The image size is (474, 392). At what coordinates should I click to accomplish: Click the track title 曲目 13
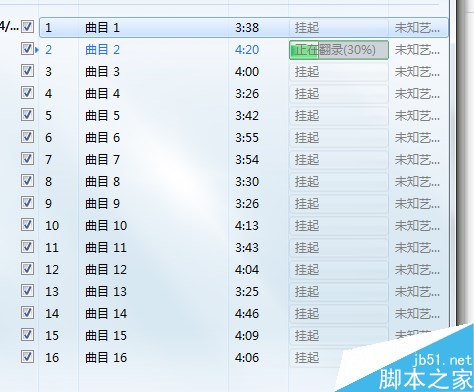pyautogui.click(x=106, y=292)
